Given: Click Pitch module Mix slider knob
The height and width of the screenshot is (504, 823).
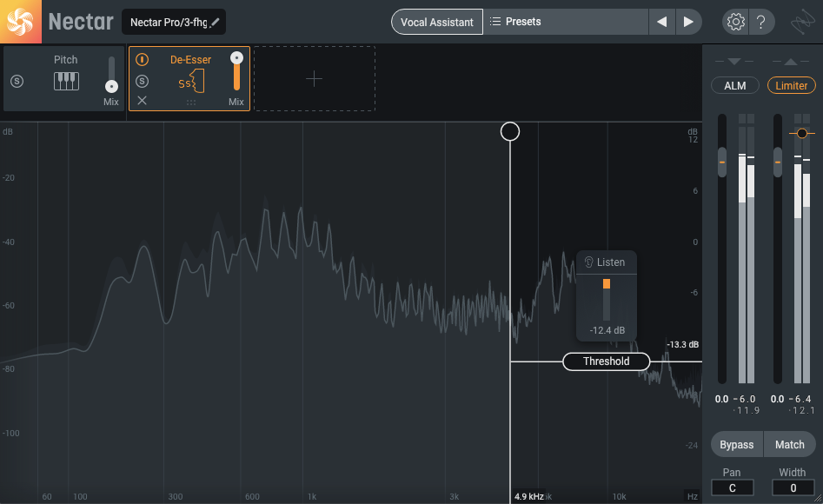Looking at the screenshot, I should point(111,87).
